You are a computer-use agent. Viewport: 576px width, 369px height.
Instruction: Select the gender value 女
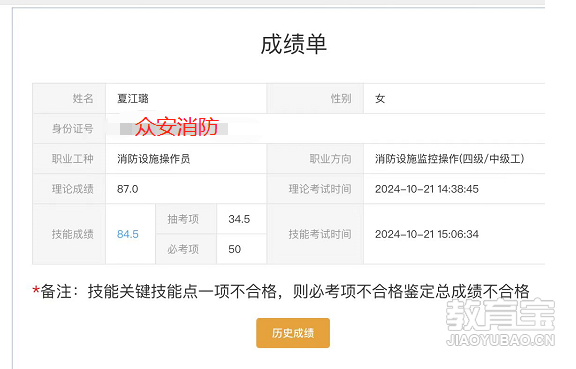(x=380, y=98)
